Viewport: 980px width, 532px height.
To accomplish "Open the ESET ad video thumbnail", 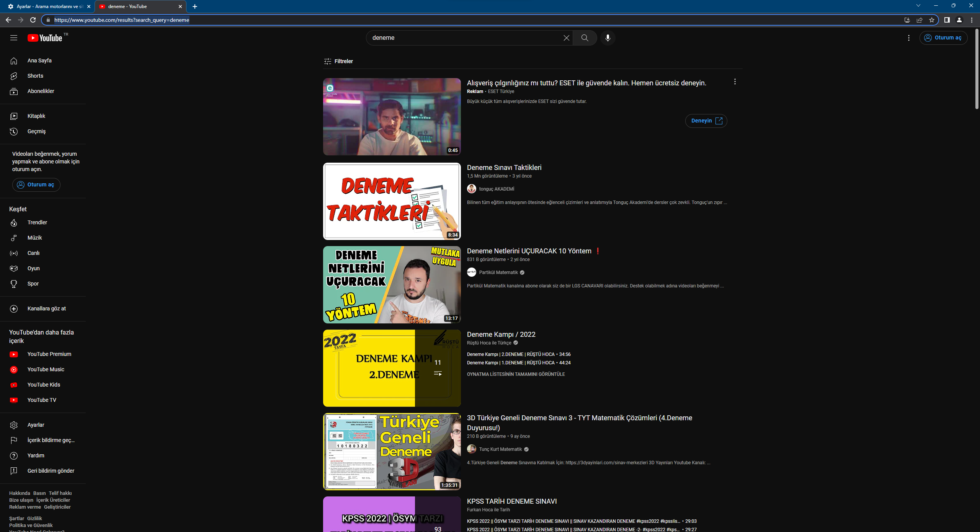I will (392, 117).
